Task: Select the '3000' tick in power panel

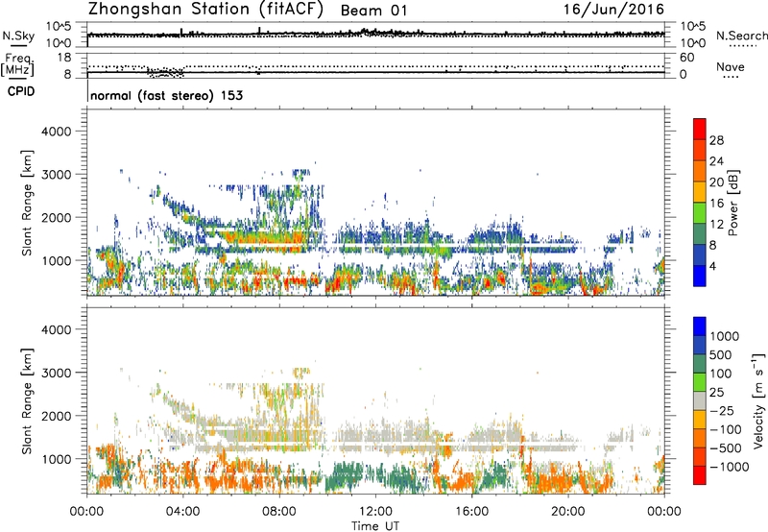Action: (x=56, y=175)
